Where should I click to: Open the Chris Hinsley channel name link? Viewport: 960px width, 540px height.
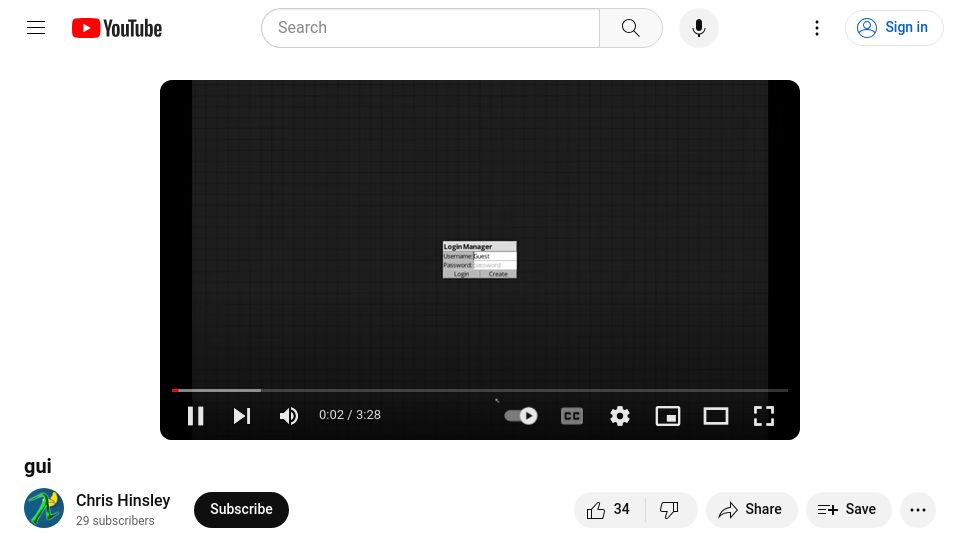pos(123,500)
